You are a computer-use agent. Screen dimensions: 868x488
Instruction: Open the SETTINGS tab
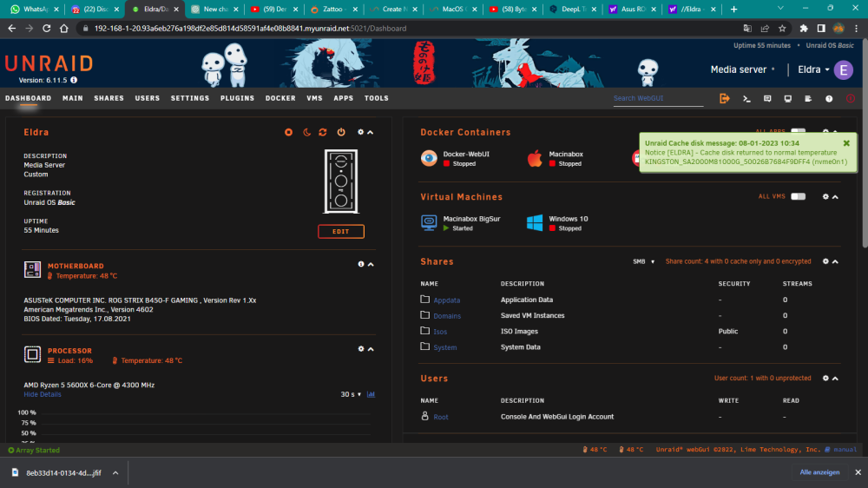tap(190, 98)
